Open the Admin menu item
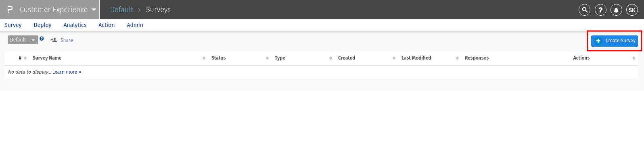Screen dimensions: 644x165 pyautogui.click(x=135, y=25)
